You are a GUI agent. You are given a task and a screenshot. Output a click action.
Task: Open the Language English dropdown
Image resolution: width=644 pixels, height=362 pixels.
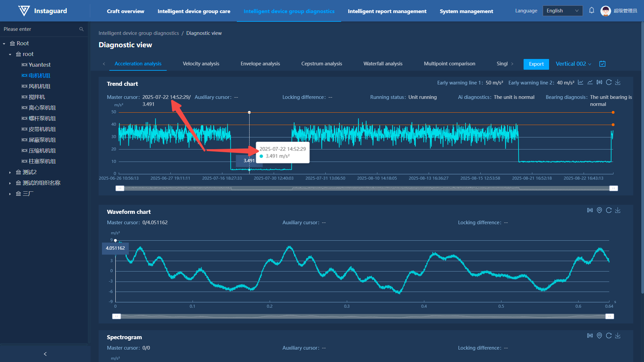click(562, 11)
